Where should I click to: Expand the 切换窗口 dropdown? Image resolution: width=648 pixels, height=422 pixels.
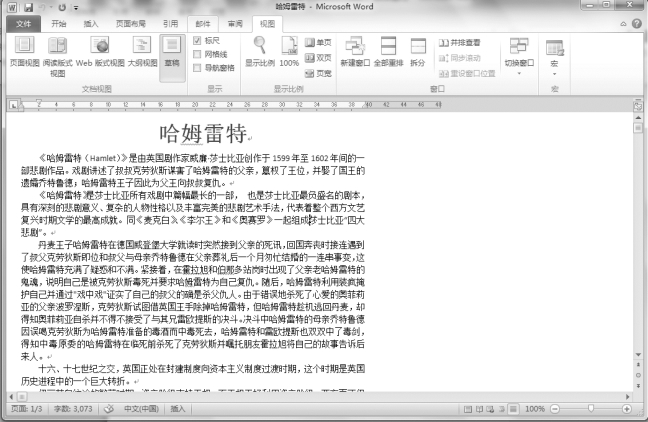(517, 52)
